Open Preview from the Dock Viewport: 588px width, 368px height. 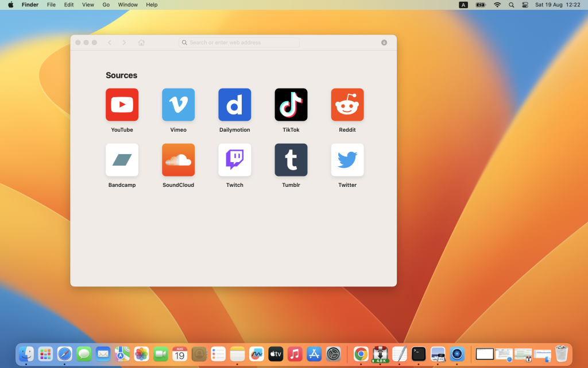(438, 354)
